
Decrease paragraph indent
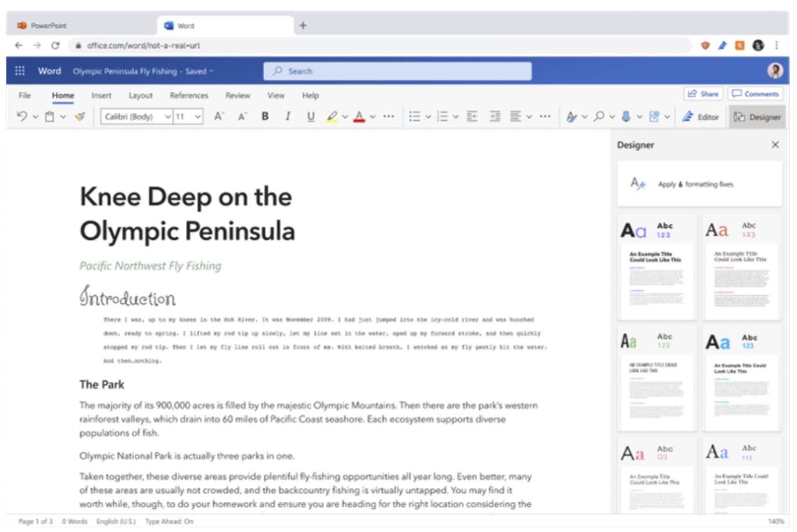[x=472, y=116]
